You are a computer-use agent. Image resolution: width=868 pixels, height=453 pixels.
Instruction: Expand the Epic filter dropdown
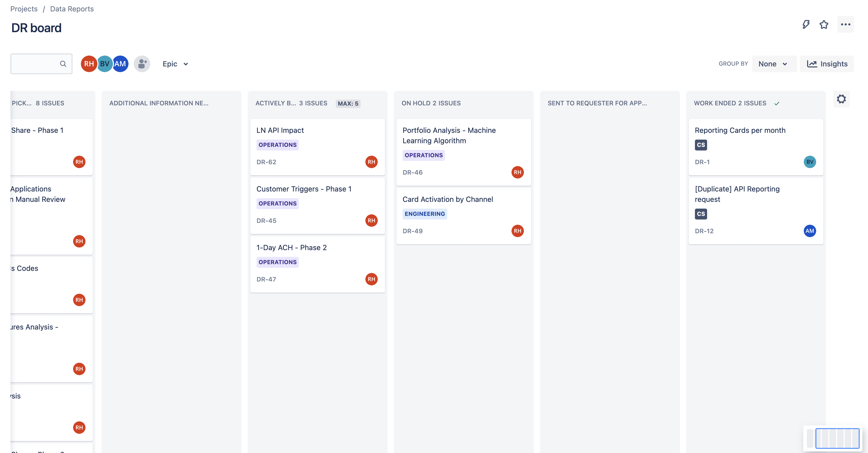point(175,64)
